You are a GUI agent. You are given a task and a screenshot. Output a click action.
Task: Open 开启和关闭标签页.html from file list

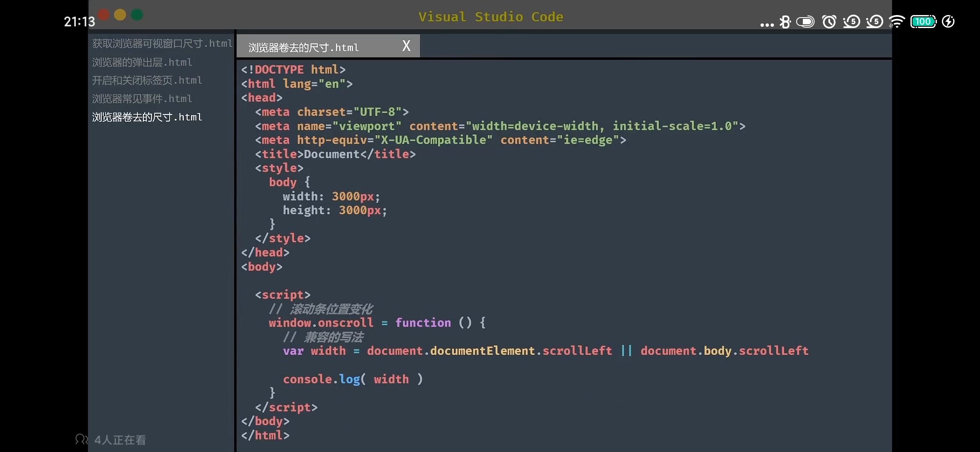click(x=147, y=80)
